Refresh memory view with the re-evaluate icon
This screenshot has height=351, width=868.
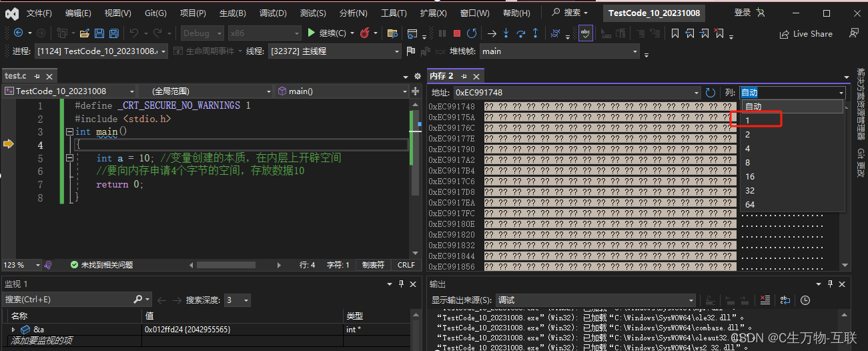pos(711,93)
